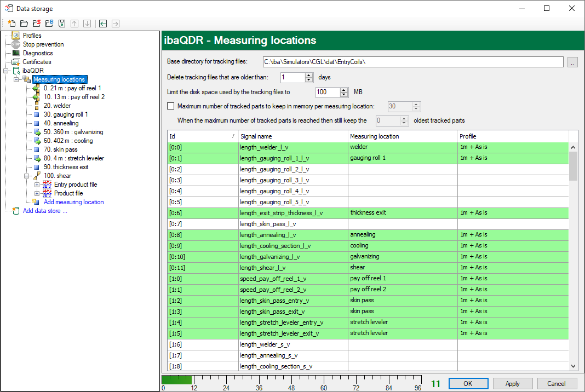The height and width of the screenshot is (392, 585).
Task: Click the [1:0] Id cell
Action: pos(203,279)
